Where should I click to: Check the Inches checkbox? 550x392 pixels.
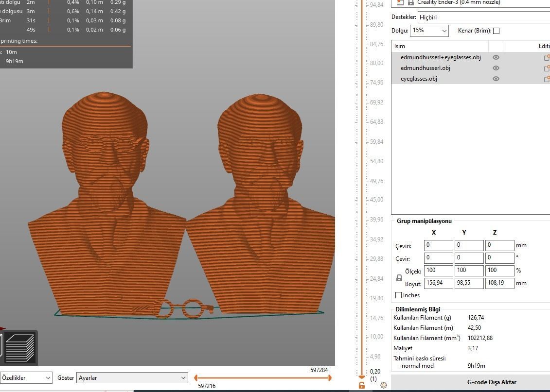tap(398, 295)
